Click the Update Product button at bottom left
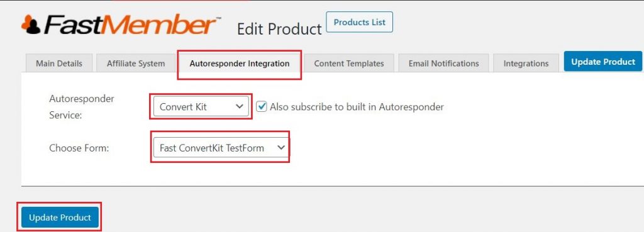 (x=60, y=217)
